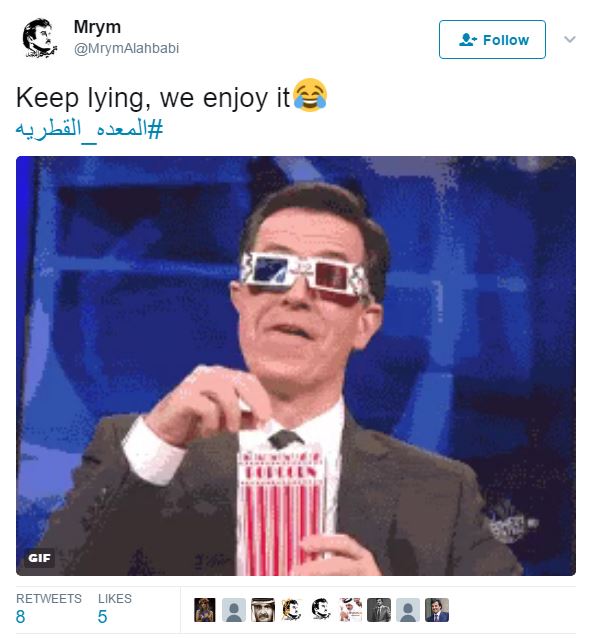Open seventh liker dark-suit avatar
The image size is (592, 639).
(379, 610)
